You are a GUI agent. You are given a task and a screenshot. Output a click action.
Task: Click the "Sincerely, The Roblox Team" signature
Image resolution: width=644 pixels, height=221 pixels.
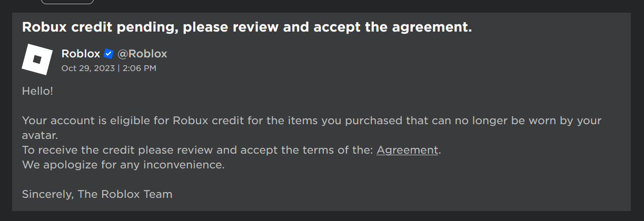click(97, 194)
